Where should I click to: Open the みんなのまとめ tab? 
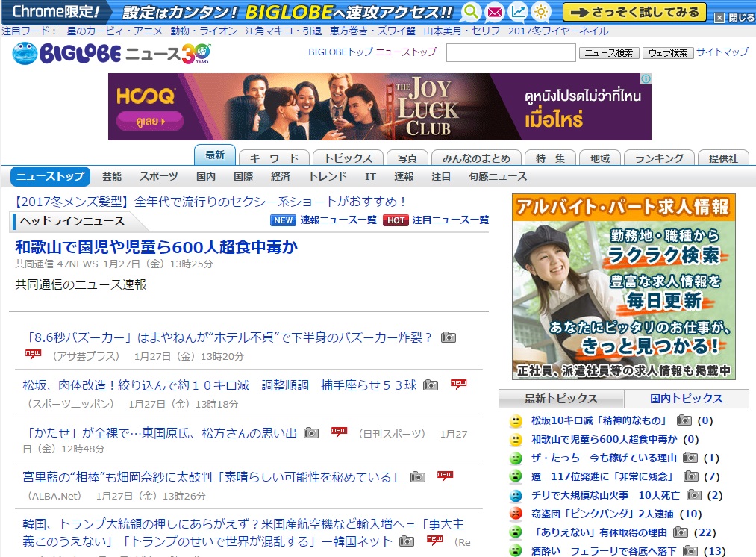(476, 158)
